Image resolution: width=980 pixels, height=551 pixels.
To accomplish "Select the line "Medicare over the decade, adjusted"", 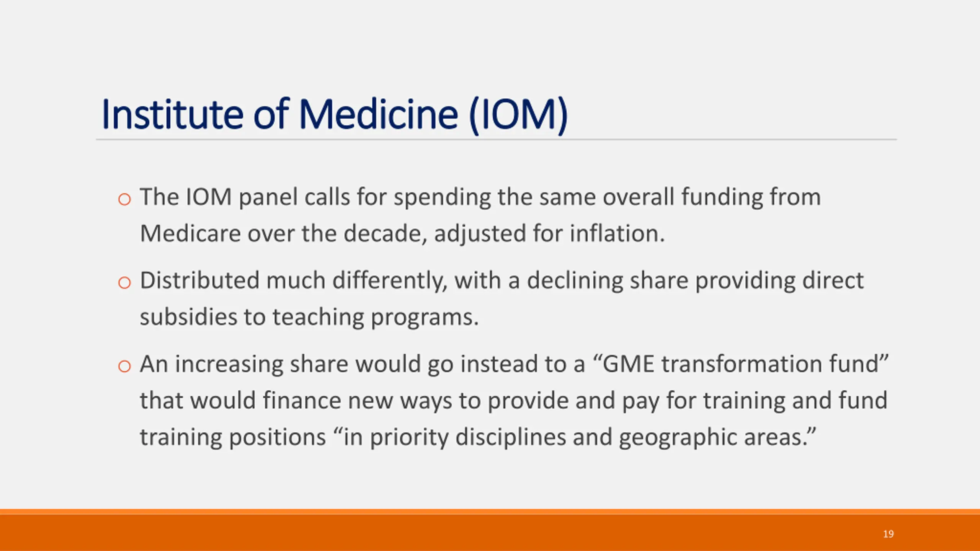I will click(x=402, y=234).
